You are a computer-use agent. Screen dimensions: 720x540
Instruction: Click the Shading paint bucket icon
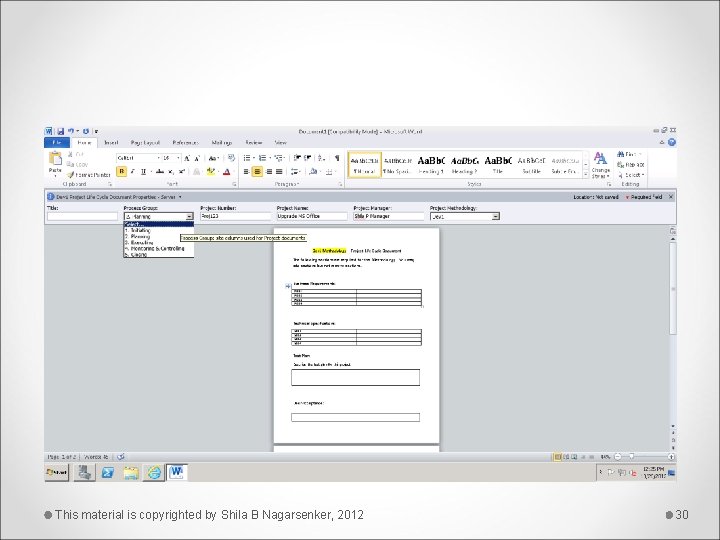(x=313, y=172)
